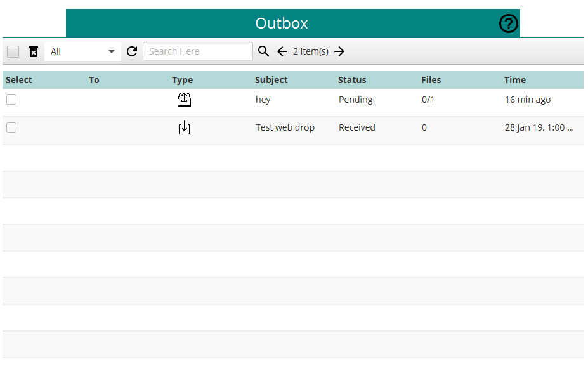Click the help question mark icon

click(x=508, y=23)
